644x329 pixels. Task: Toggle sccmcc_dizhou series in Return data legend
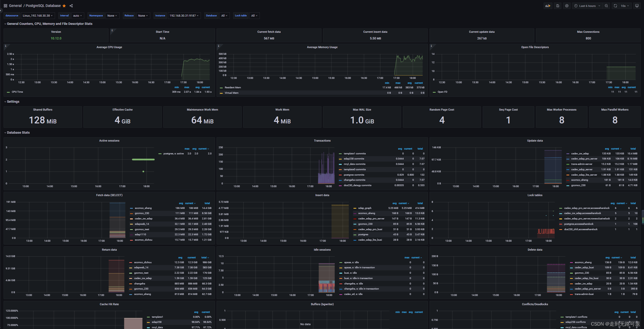pyautogui.click(x=143, y=262)
